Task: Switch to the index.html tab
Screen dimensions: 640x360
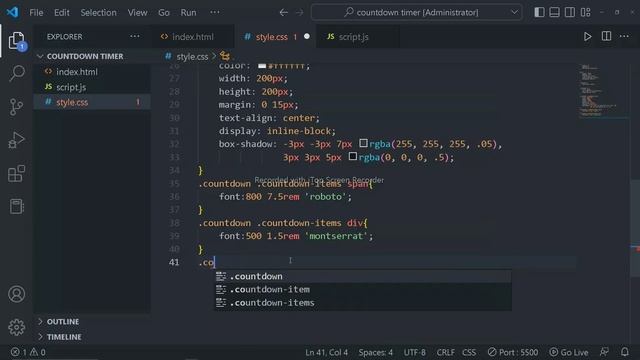Action: [x=192, y=37]
